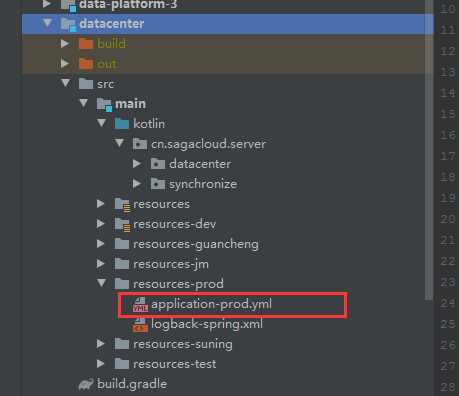
Task: Click the Gradle elephant icon beside build.gradle
Action: point(86,384)
